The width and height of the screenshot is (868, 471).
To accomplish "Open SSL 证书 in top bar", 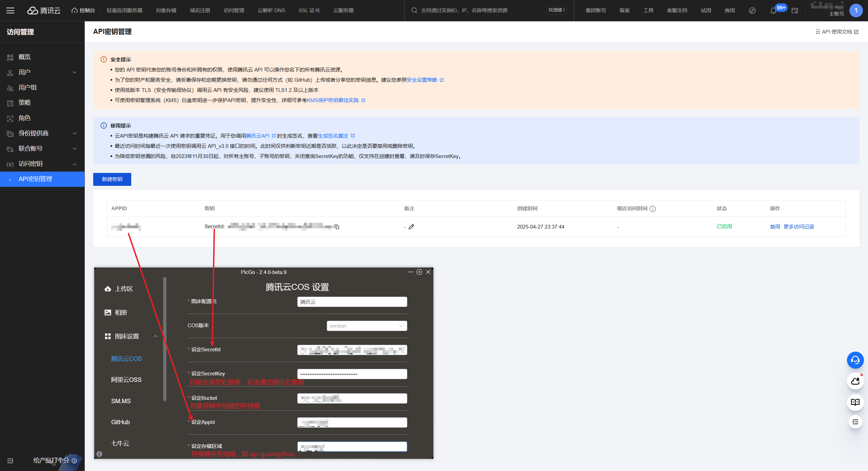I will click(309, 11).
